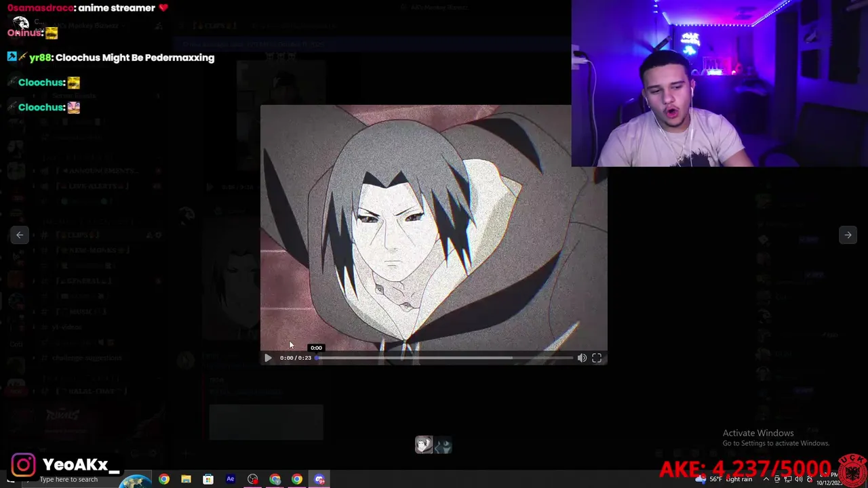Open Microsoft Store from the taskbar

[208, 479]
